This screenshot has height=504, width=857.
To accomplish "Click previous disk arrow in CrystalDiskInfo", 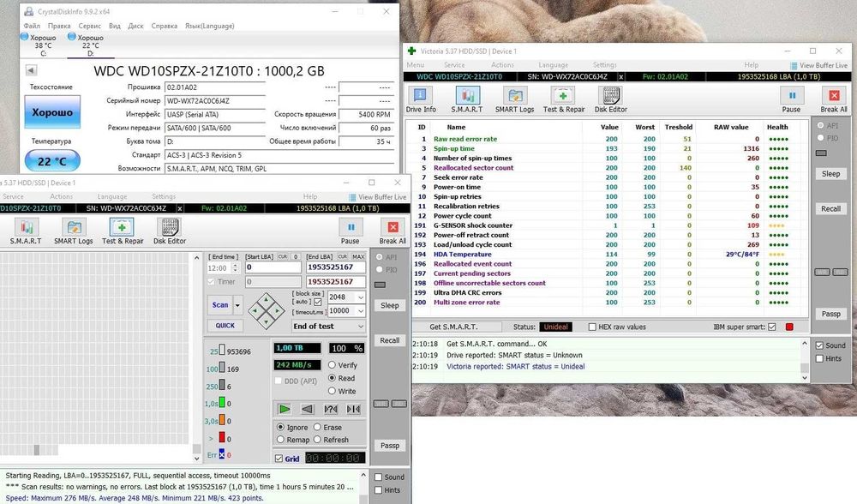I will pyautogui.click(x=31, y=70).
